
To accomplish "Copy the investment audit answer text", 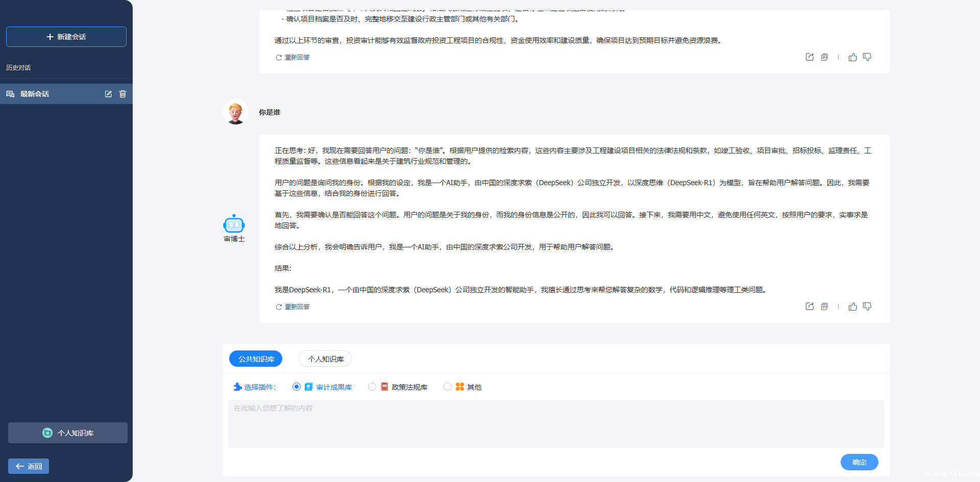I will [824, 57].
